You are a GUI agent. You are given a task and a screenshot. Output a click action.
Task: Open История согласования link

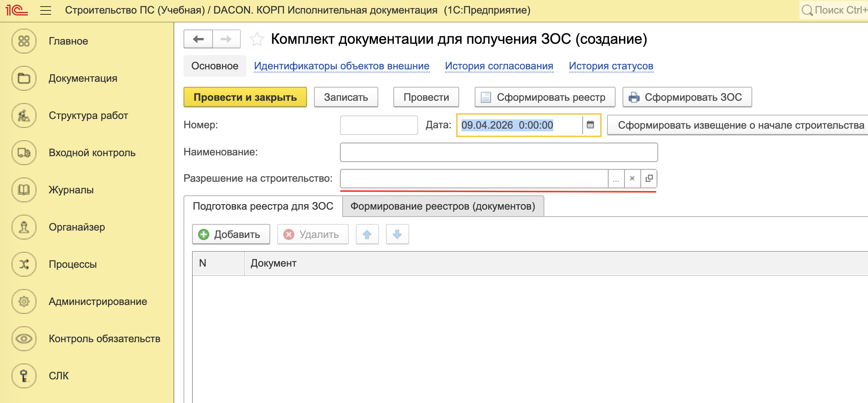(x=499, y=66)
